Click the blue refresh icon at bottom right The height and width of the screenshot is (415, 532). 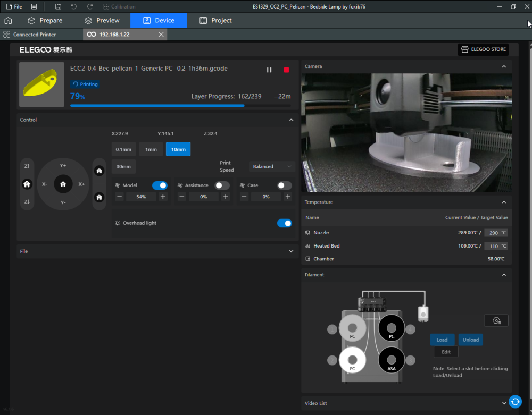tap(514, 402)
